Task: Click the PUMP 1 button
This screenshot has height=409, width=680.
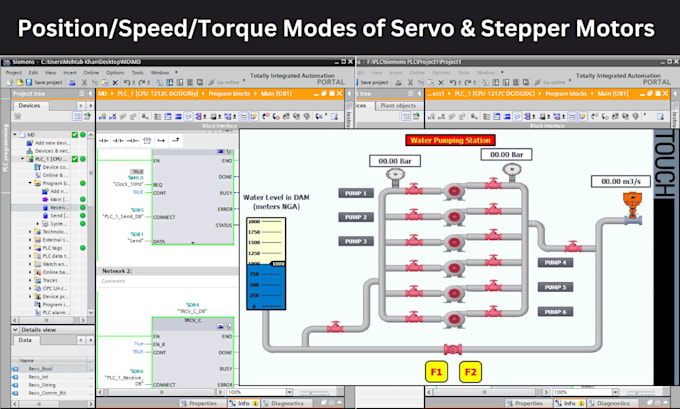Action: (x=356, y=193)
